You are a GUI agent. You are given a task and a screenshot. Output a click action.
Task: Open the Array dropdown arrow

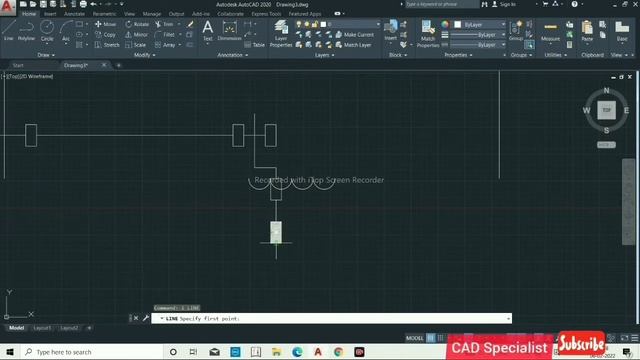[180, 45]
